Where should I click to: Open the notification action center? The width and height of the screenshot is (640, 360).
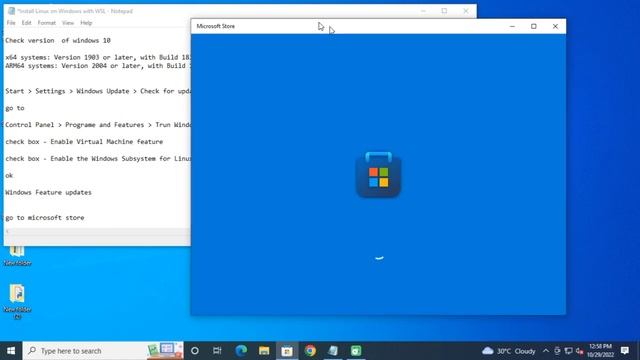pyautogui.click(x=624, y=351)
